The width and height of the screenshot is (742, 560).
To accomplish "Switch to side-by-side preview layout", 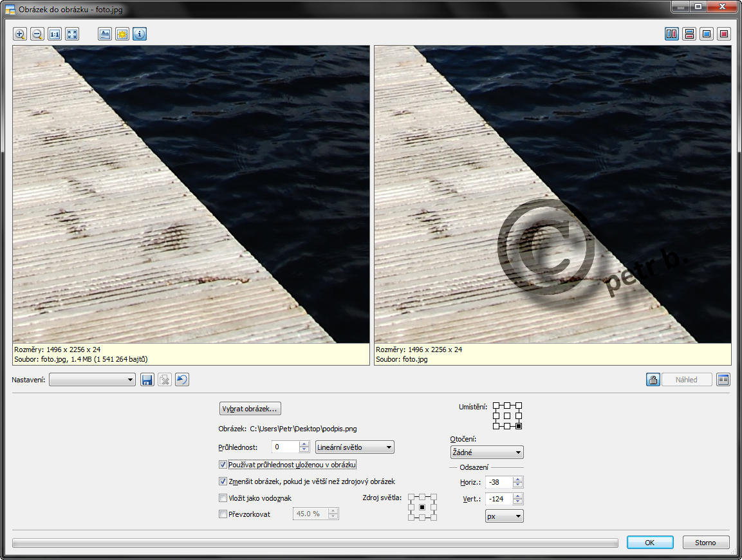I will [x=671, y=34].
